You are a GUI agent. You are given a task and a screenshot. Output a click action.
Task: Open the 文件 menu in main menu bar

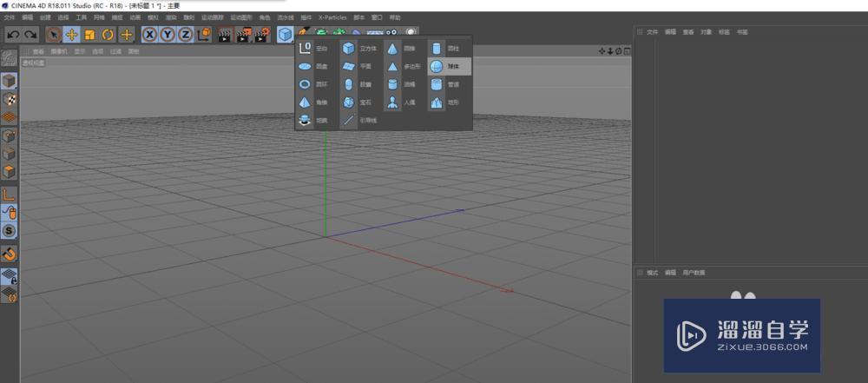tap(9, 17)
